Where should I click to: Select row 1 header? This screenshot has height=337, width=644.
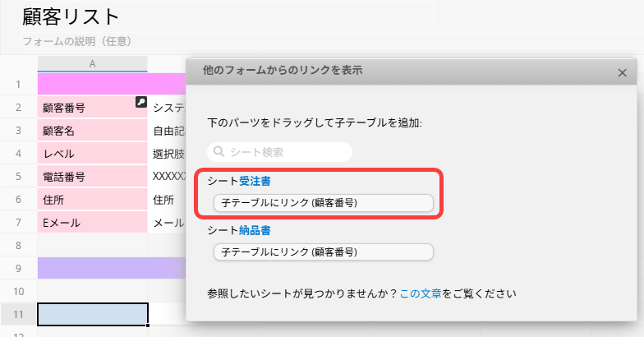pyautogui.click(x=18, y=84)
